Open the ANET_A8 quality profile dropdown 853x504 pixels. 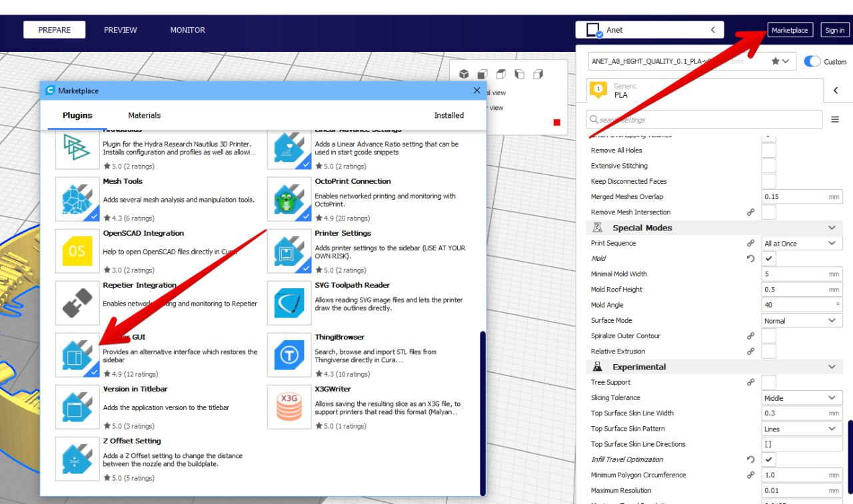click(692, 61)
